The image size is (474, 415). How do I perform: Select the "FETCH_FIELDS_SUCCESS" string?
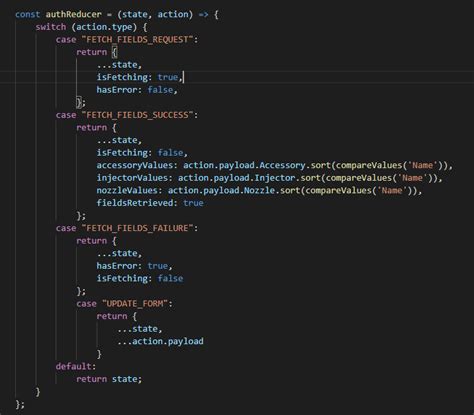pyautogui.click(x=137, y=115)
